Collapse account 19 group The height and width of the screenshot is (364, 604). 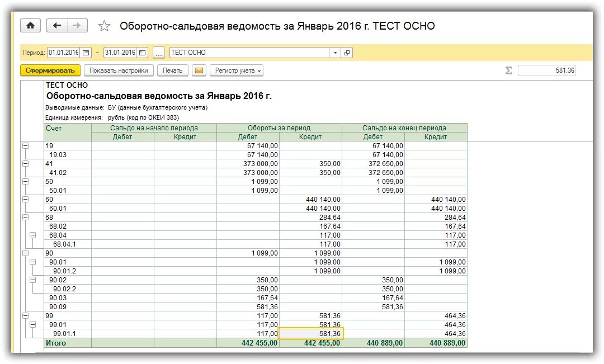25,145
